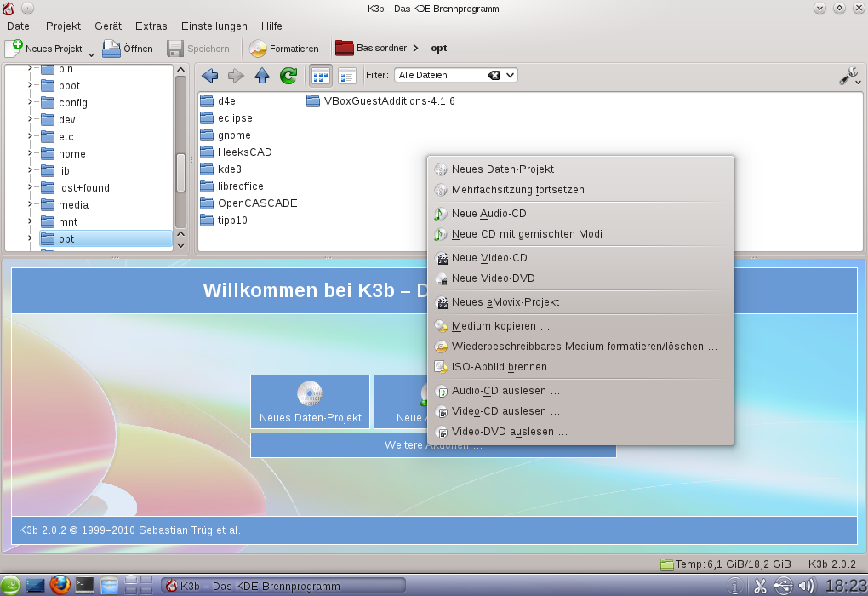Click the breadcrumb arrow after Basisordner
868x596 pixels.
416,49
